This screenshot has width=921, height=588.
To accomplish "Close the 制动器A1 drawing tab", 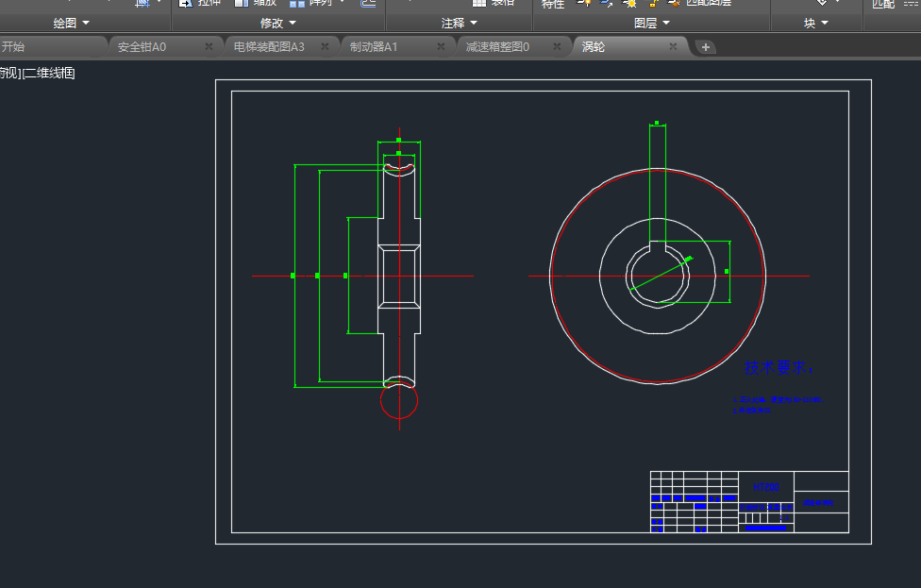I will coord(441,46).
